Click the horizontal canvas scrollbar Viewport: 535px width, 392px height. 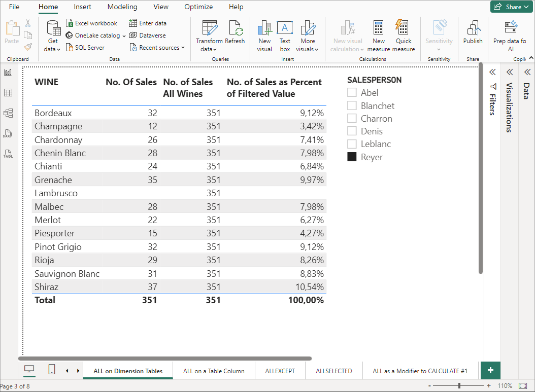[165, 359]
